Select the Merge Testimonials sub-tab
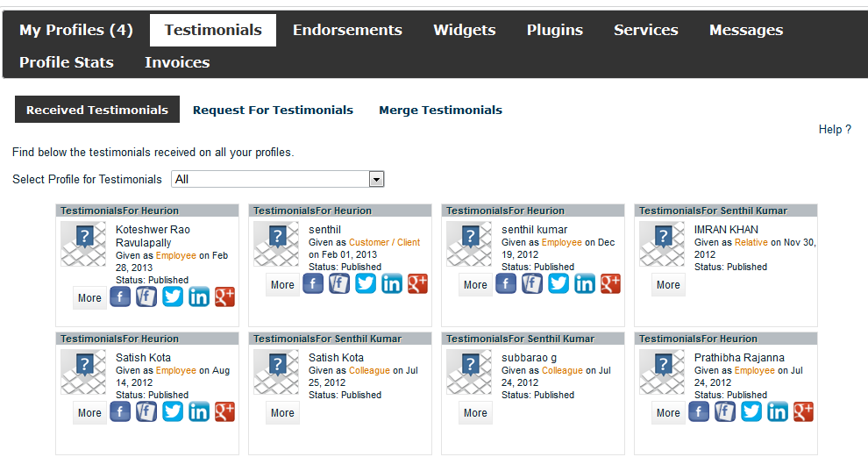 click(441, 110)
